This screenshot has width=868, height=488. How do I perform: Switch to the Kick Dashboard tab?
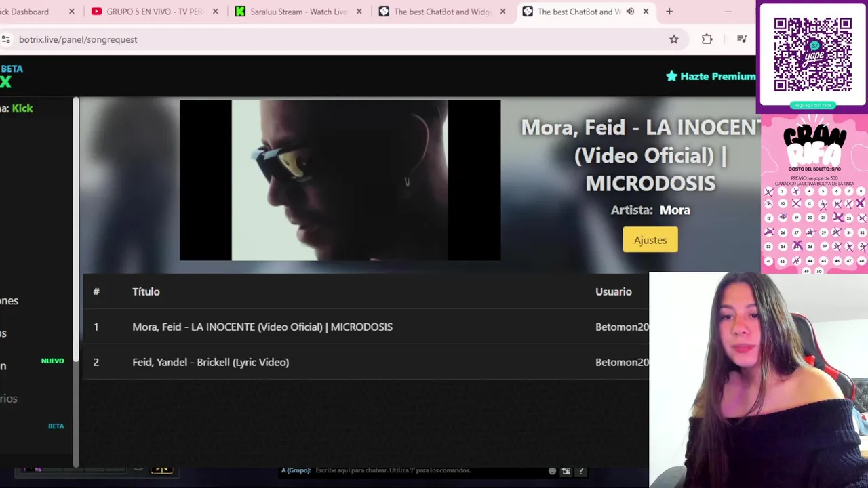(34, 12)
